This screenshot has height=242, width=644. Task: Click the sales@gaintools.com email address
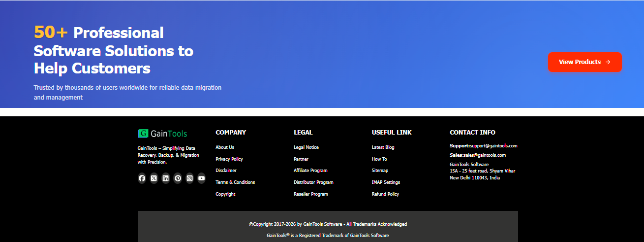[485, 155]
